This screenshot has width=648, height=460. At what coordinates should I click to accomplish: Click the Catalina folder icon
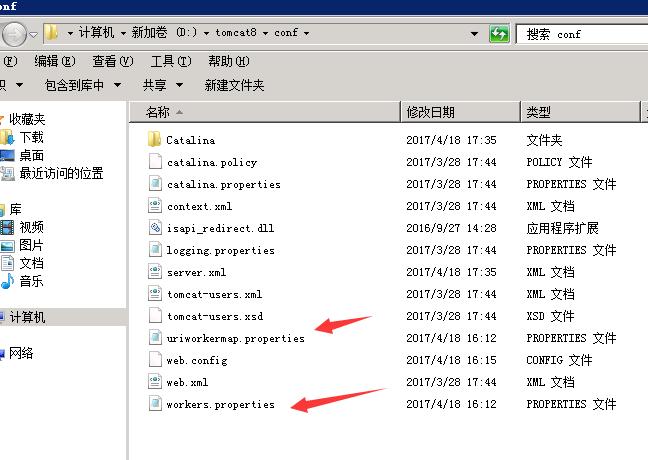point(154,140)
